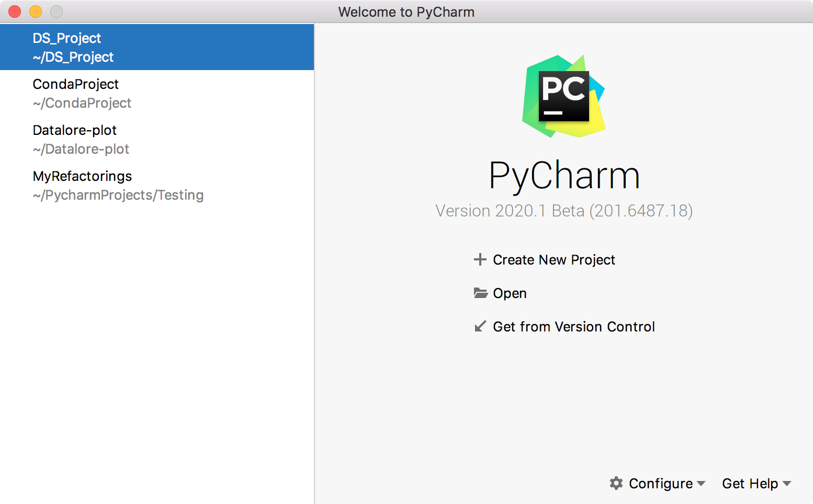Click the Version 2020.1 Beta text
813x504 pixels.
[x=564, y=211]
